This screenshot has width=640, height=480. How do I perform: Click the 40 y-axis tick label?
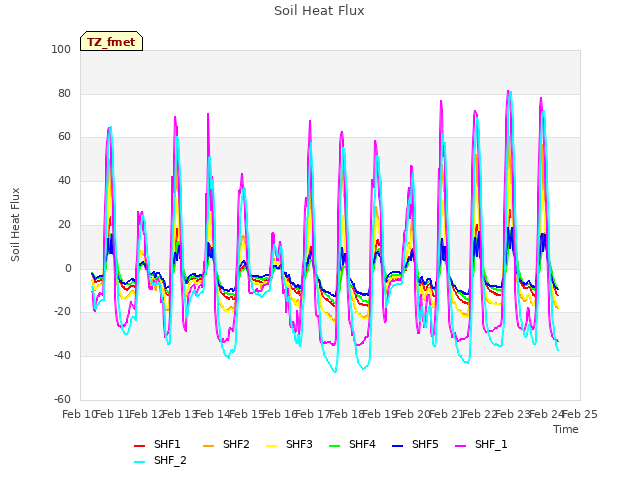coord(64,180)
